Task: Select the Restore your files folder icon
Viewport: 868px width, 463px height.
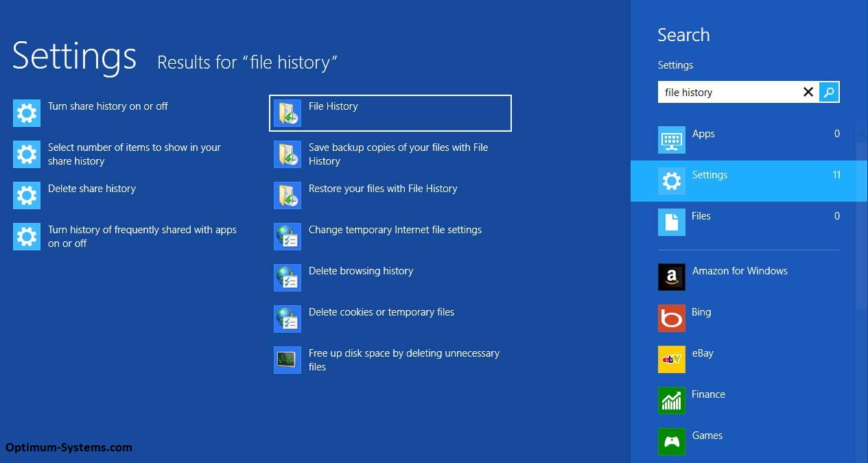Action: (288, 195)
